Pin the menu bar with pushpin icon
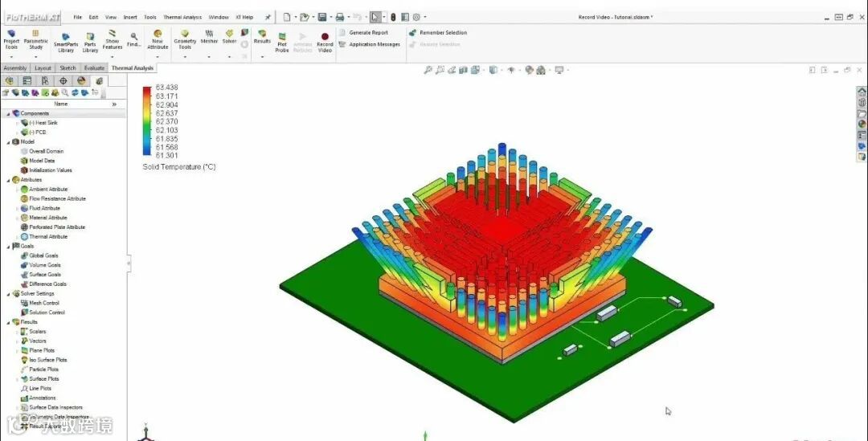The image size is (868, 441). (268, 17)
